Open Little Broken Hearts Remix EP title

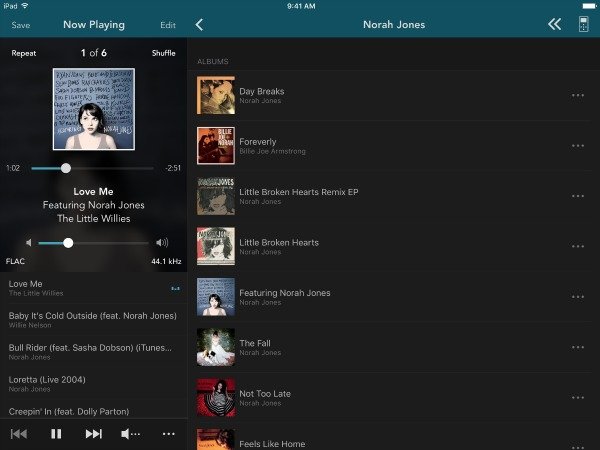click(298, 192)
